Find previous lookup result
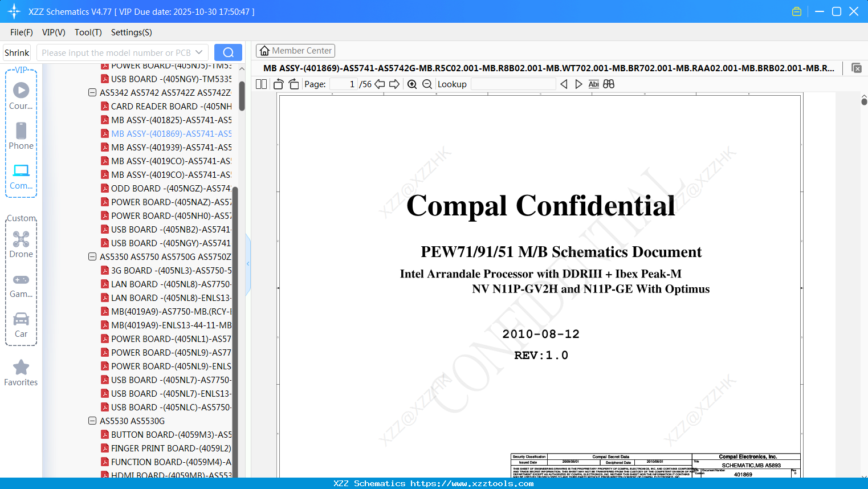The width and height of the screenshot is (868, 489). click(x=564, y=84)
